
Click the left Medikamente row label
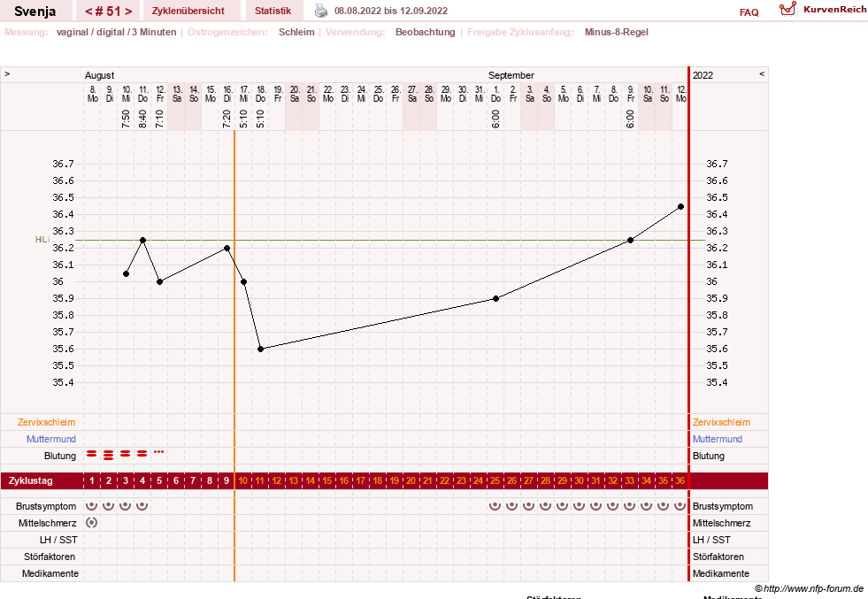pyautogui.click(x=50, y=573)
